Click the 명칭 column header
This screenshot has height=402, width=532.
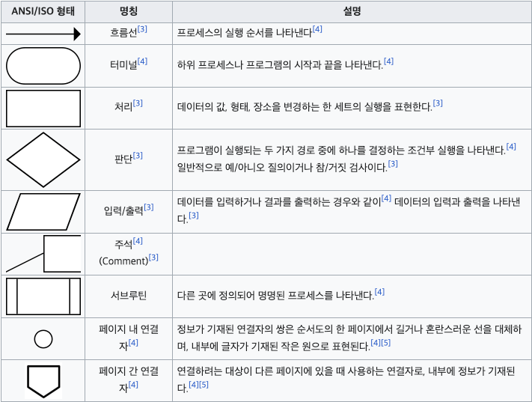(x=129, y=11)
